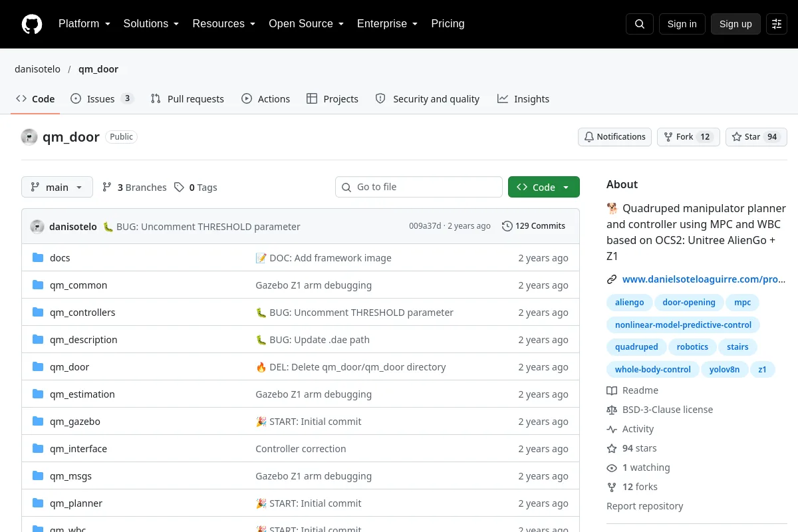
Task: Open the danisotelo owner link in breadcrumb
Action: pyautogui.click(x=37, y=69)
